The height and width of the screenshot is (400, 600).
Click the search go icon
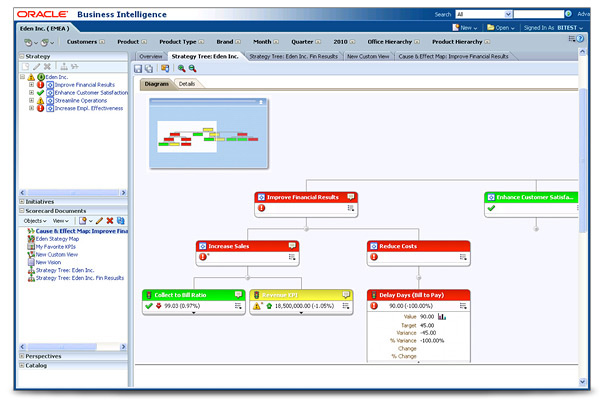click(569, 14)
